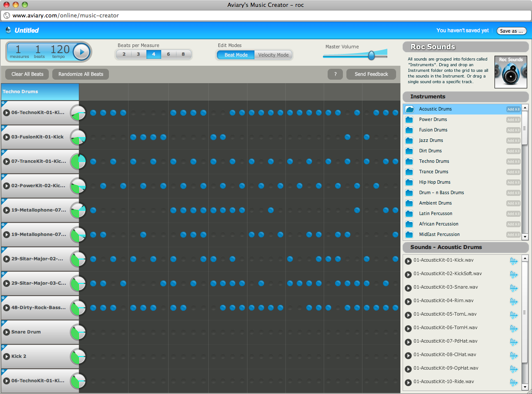Preview the 03-FusionKit-01-Kick track sound

point(7,137)
